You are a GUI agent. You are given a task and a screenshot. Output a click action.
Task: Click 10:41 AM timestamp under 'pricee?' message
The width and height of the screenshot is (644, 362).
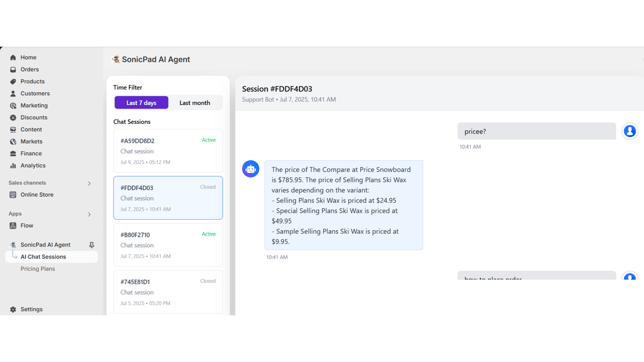(470, 147)
